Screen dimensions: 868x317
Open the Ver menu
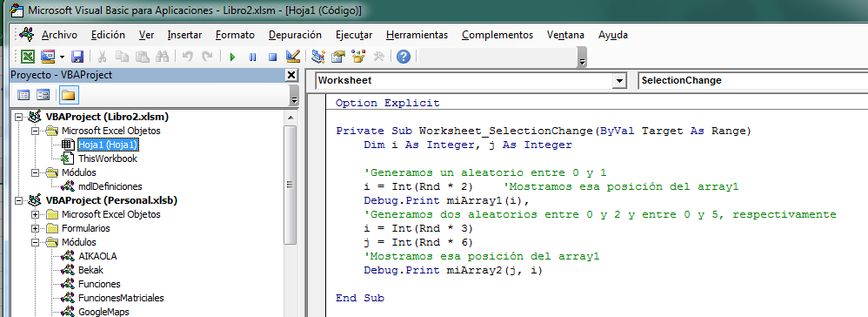click(147, 35)
